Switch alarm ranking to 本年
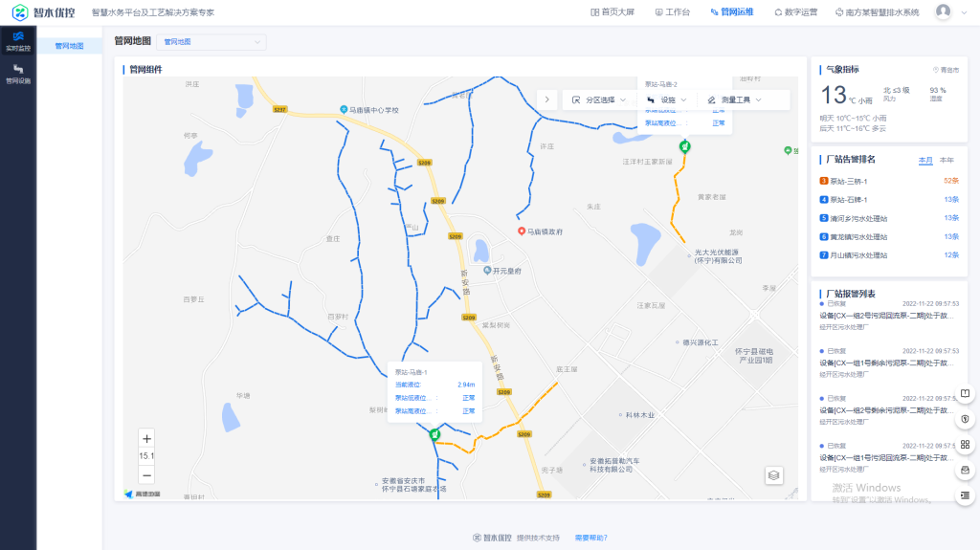This screenshot has width=980, height=550. point(947,160)
